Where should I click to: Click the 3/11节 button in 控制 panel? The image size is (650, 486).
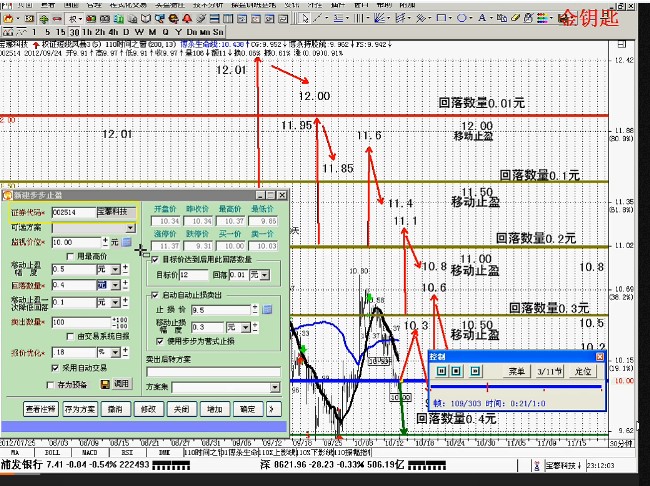click(x=550, y=371)
